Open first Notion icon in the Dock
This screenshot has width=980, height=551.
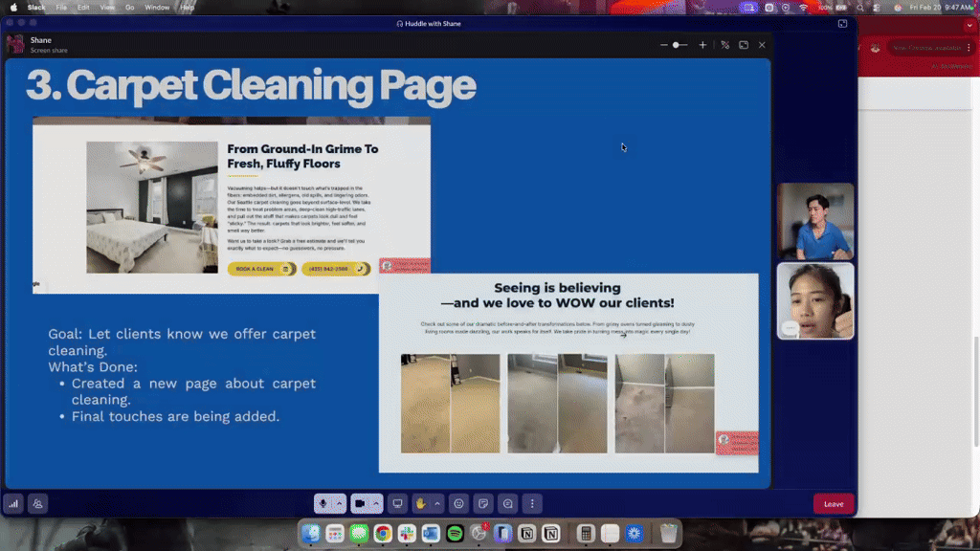527,533
